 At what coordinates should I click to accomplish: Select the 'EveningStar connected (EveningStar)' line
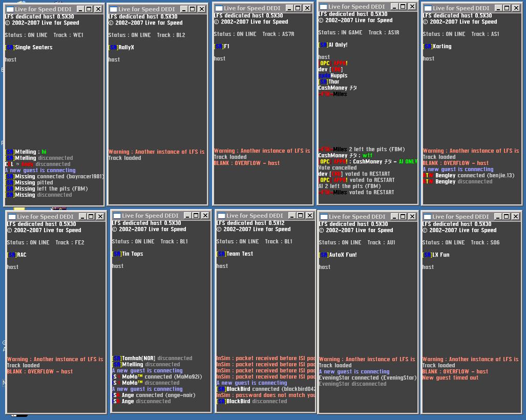(x=368, y=377)
